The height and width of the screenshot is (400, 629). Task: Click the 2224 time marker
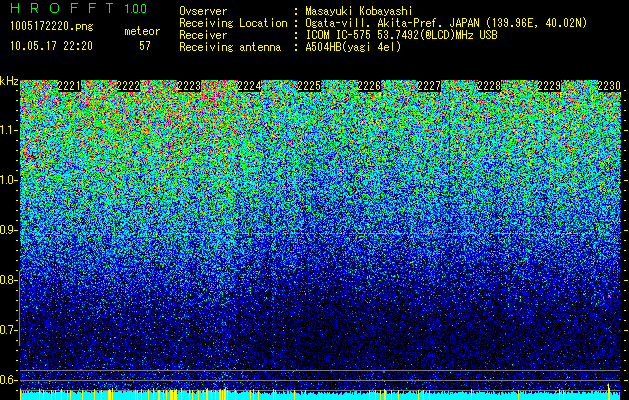point(249,86)
